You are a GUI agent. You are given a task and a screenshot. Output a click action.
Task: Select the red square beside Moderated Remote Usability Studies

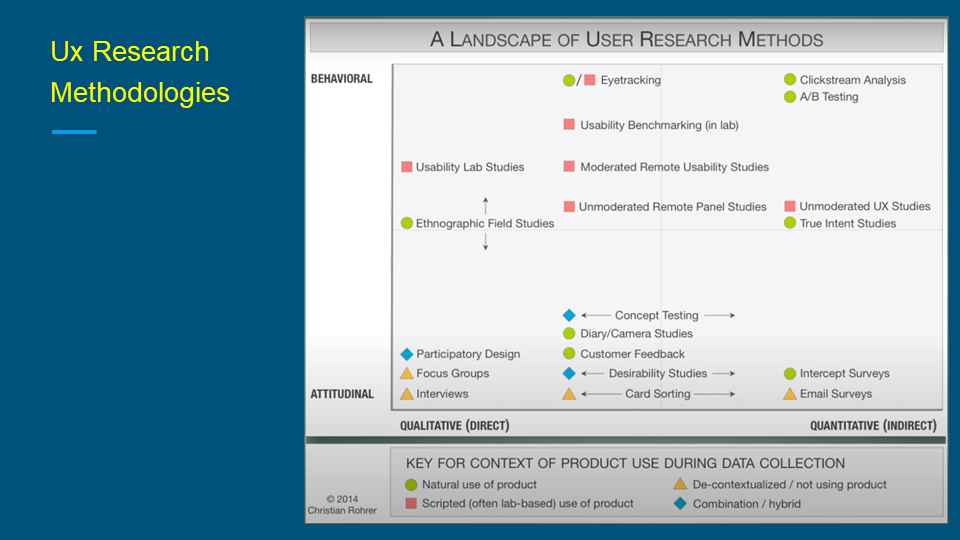point(569,167)
